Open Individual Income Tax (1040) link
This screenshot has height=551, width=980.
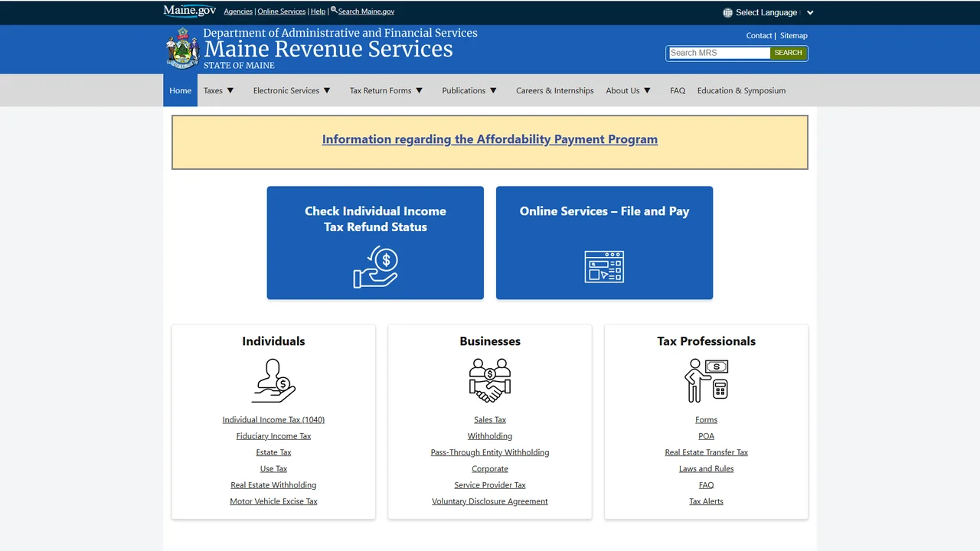click(x=273, y=419)
